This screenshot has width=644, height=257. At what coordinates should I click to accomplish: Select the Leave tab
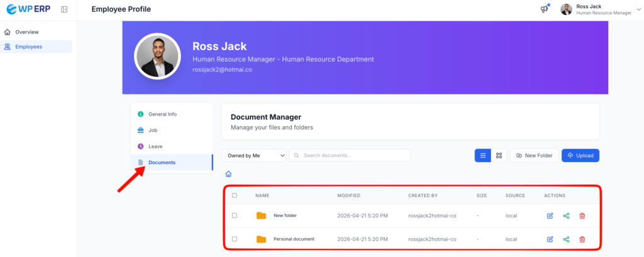click(x=155, y=146)
